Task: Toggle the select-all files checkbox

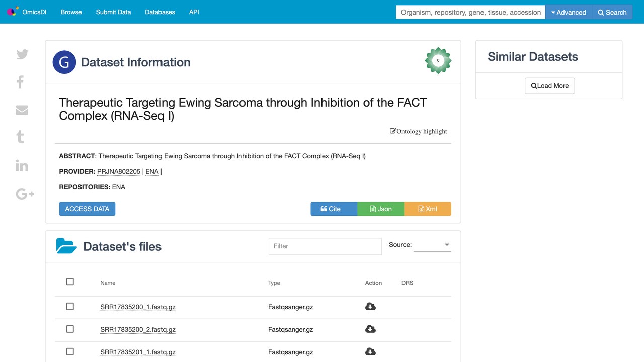Action: pos(70,282)
